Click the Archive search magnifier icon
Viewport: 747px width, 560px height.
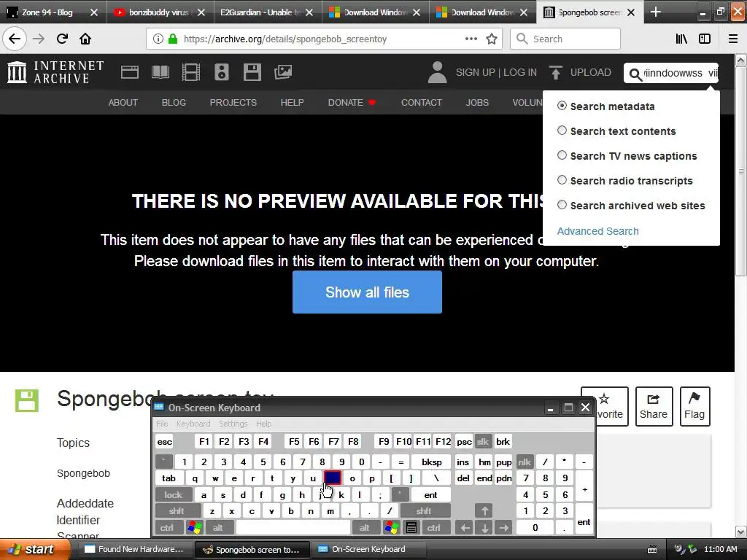pyautogui.click(x=635, y=74)
